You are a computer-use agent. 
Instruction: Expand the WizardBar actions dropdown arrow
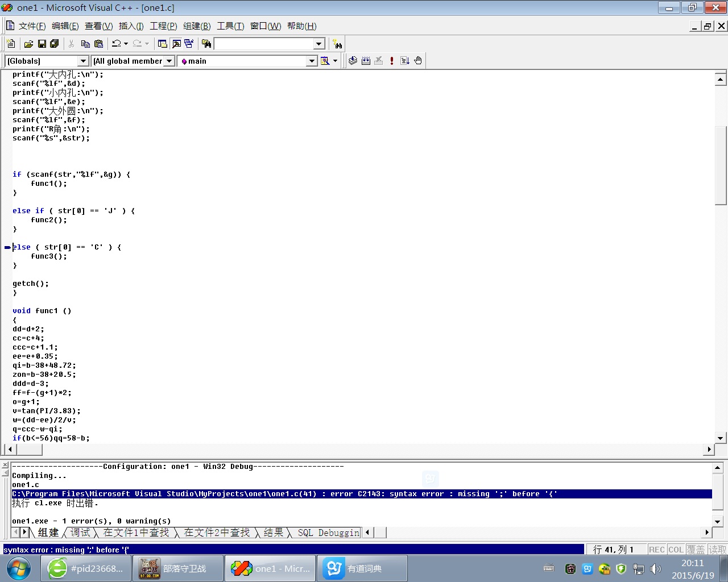point(335,61)
